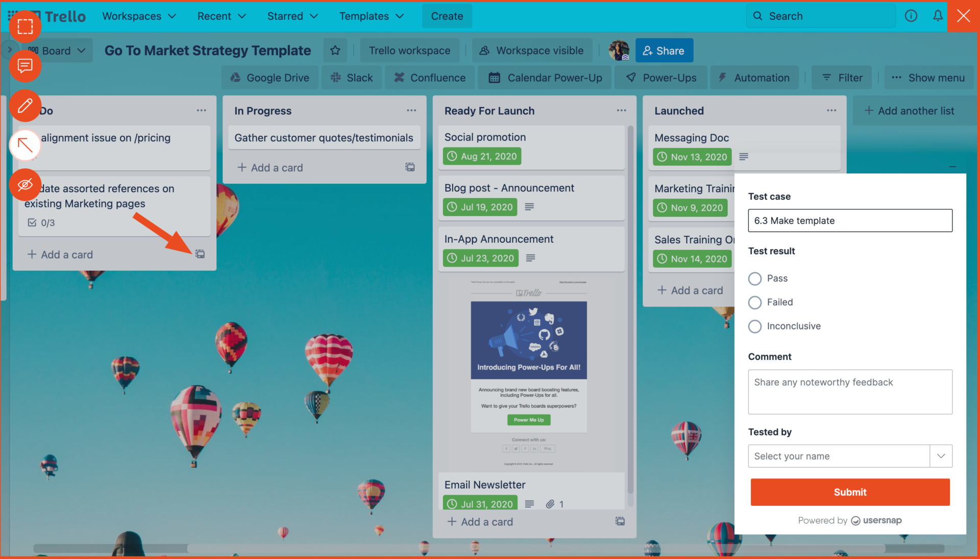Select the comment annotation tool
The width and height of the screenshot is (980, 559).
pos(25,66)
